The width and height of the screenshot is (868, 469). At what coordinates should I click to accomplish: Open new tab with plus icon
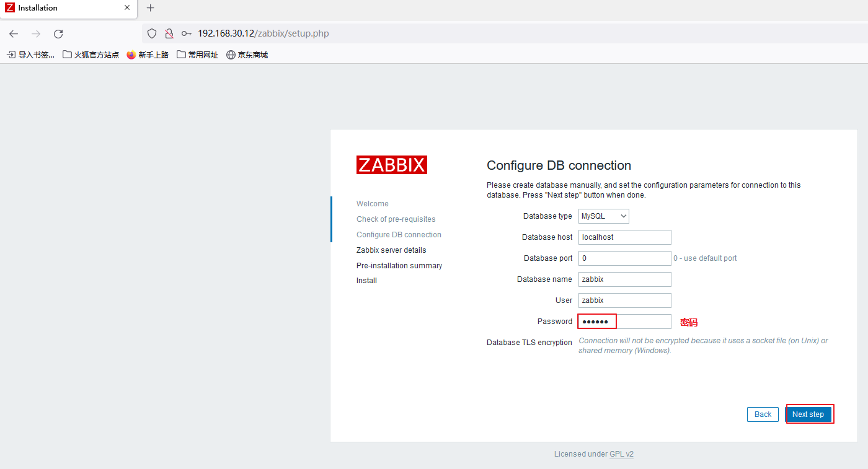(150, 8)
